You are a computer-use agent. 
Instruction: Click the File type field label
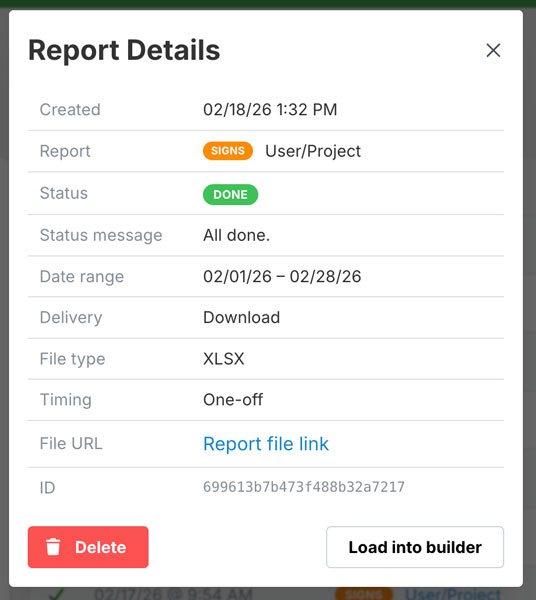(x=72, y=359)
